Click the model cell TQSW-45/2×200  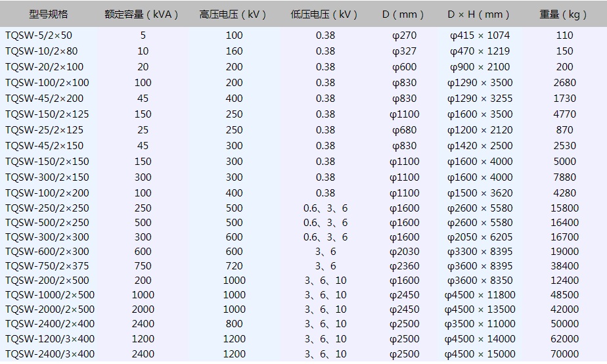[44, 99]
